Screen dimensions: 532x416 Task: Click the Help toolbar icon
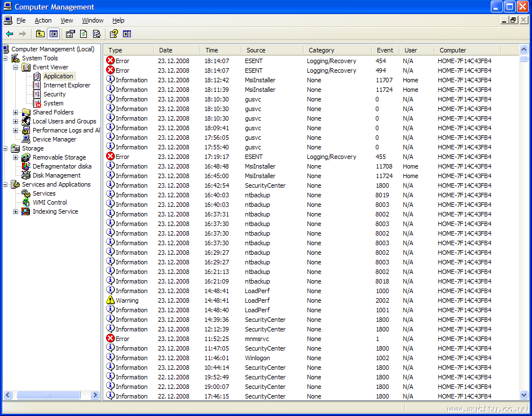pos(113,34)
